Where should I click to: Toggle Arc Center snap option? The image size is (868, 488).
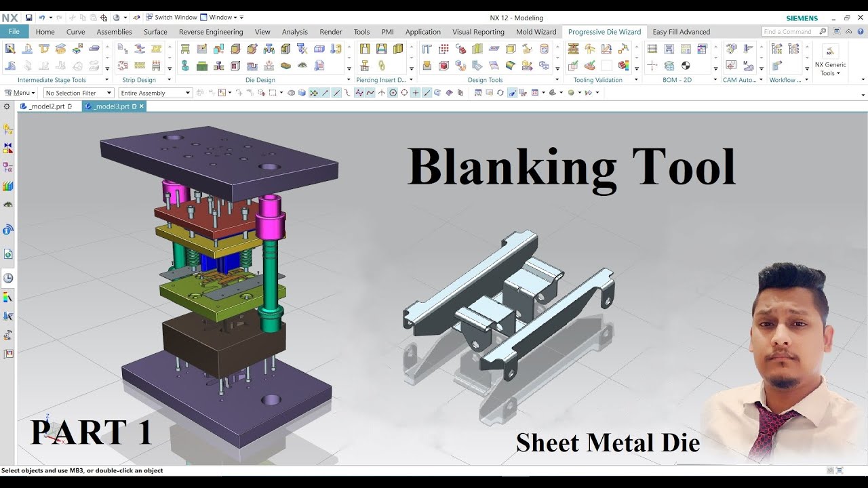(x=393, y=93)
